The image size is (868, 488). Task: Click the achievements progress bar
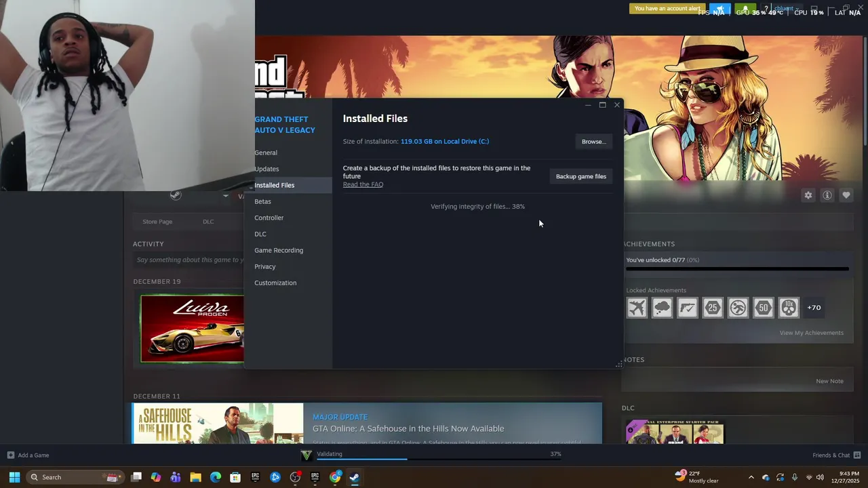[x=737, y=269]
